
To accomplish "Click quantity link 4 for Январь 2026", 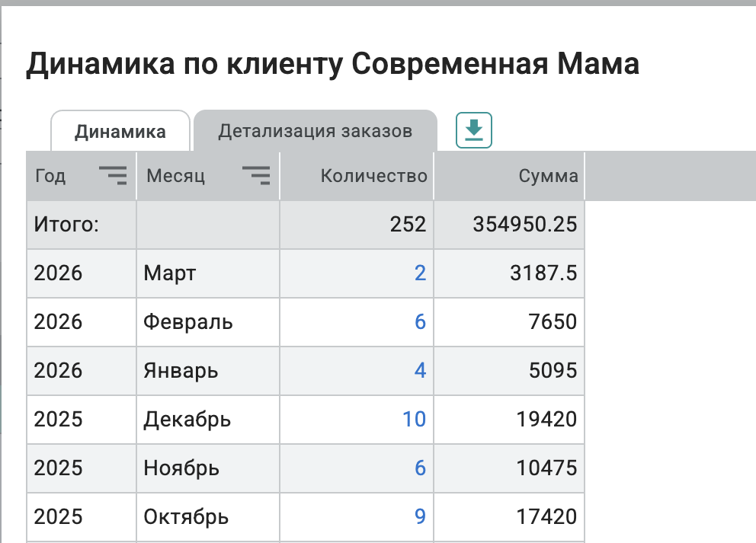I will pyautogui.click(x=420, y=371).
